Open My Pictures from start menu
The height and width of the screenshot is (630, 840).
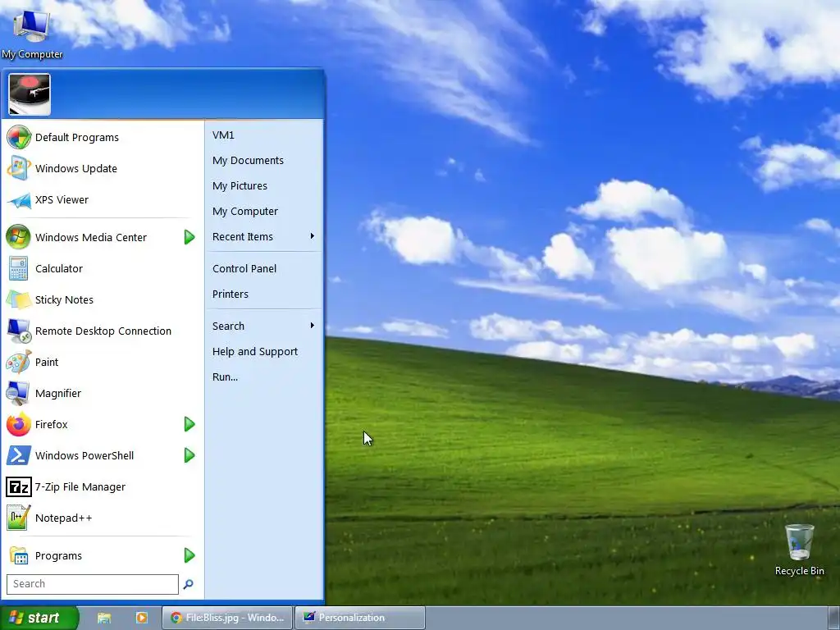point(263,185)
